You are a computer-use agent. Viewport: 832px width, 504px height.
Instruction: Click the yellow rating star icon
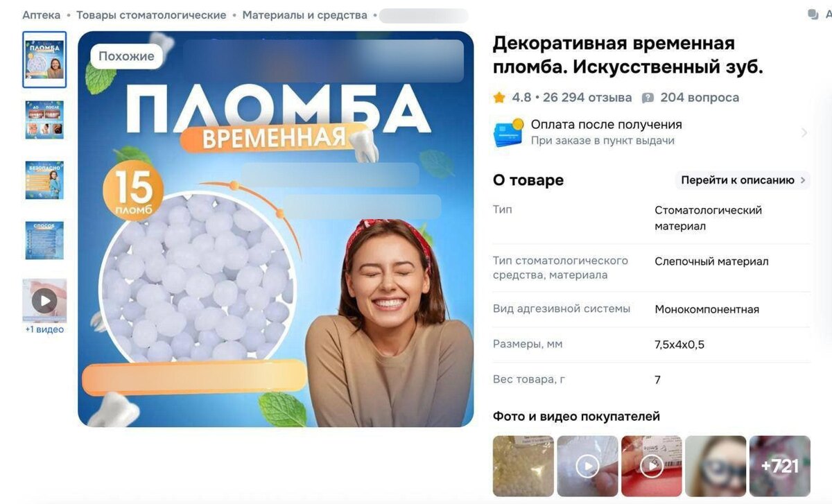[499, 98]
